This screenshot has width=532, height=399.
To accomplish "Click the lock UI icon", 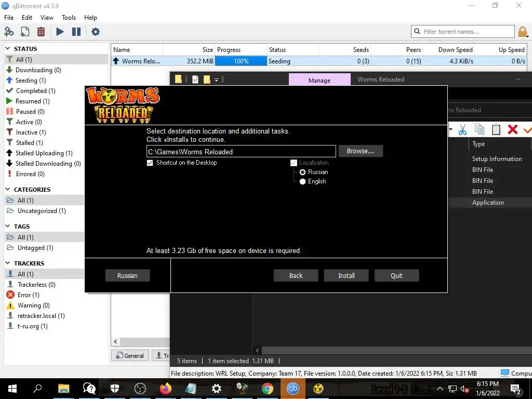I will [x=523, y=32].
